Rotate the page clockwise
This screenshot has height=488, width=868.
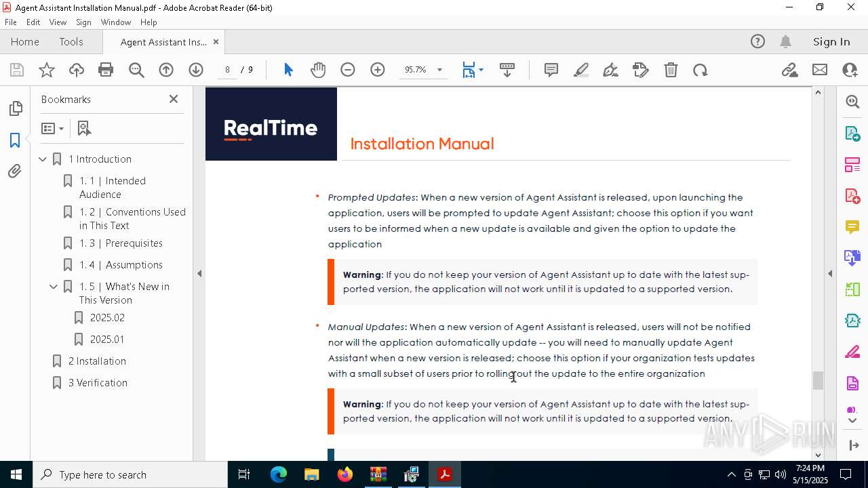tap(701, 70)
